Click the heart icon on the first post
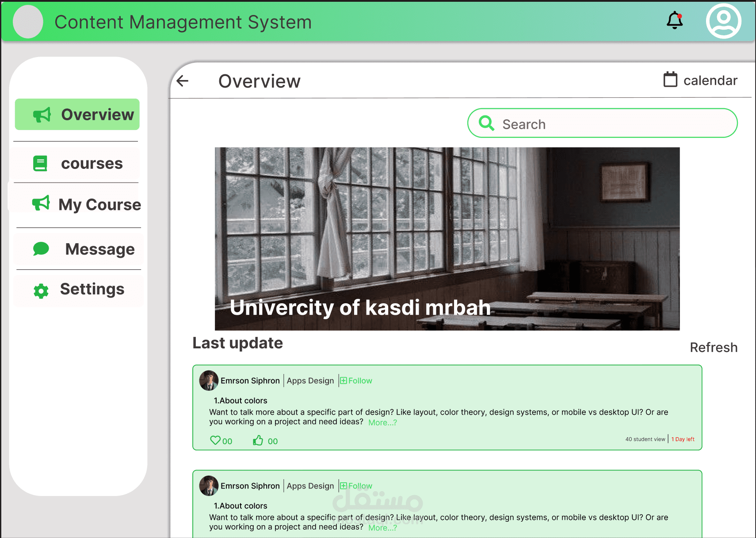Image resolution: width=756 pixels, height=538 pixels. click(215, 440)
